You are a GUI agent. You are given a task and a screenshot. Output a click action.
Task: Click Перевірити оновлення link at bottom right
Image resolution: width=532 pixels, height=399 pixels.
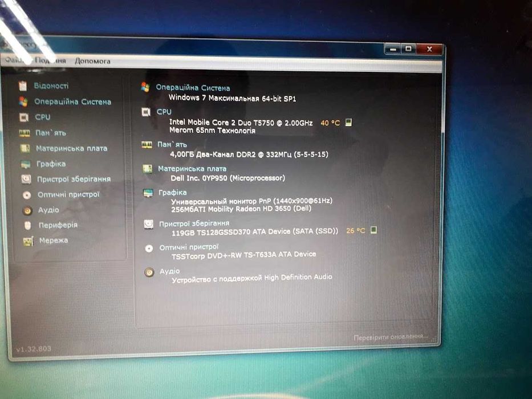[391, 337]
